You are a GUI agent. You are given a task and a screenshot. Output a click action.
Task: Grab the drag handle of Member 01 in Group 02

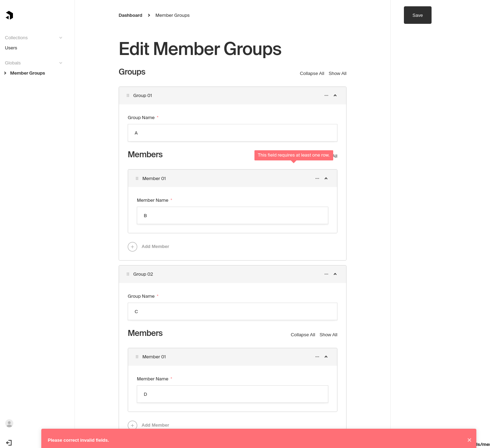pos(137,357)
